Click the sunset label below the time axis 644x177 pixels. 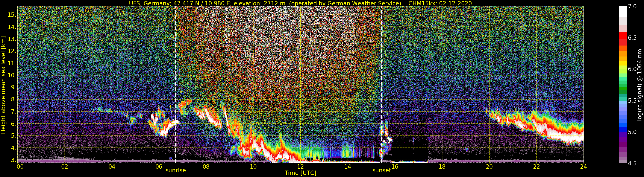[x=382, y=171]
